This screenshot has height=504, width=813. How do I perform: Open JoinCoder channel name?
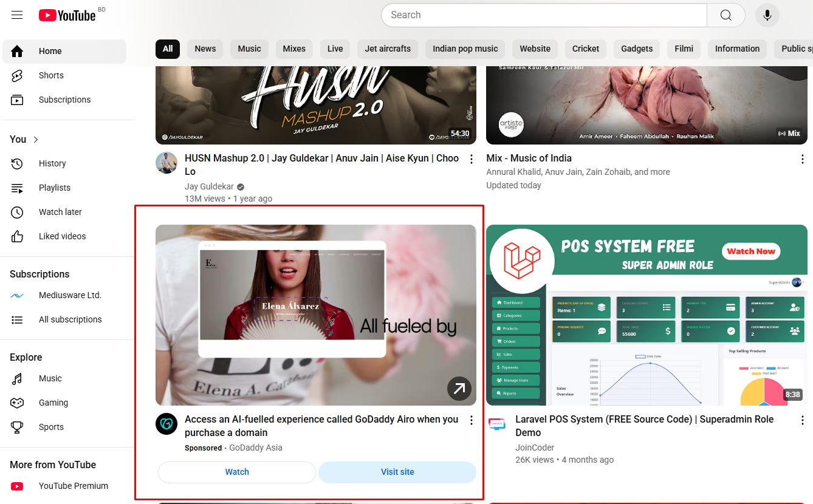click(x=535, y=448)
